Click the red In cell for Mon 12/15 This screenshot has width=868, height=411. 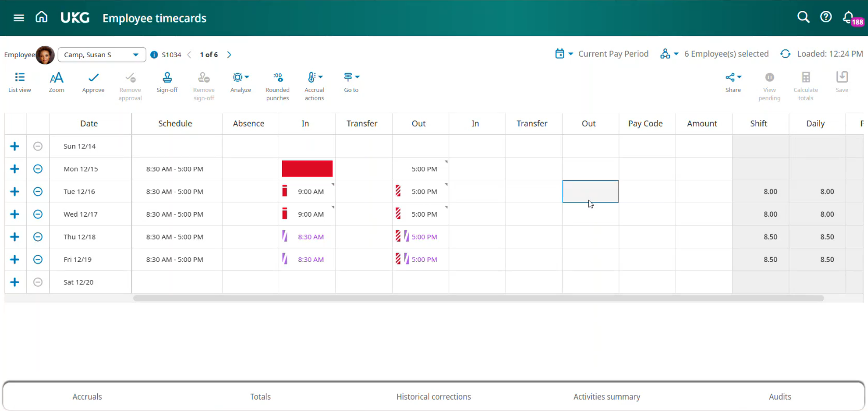point(307,169)
